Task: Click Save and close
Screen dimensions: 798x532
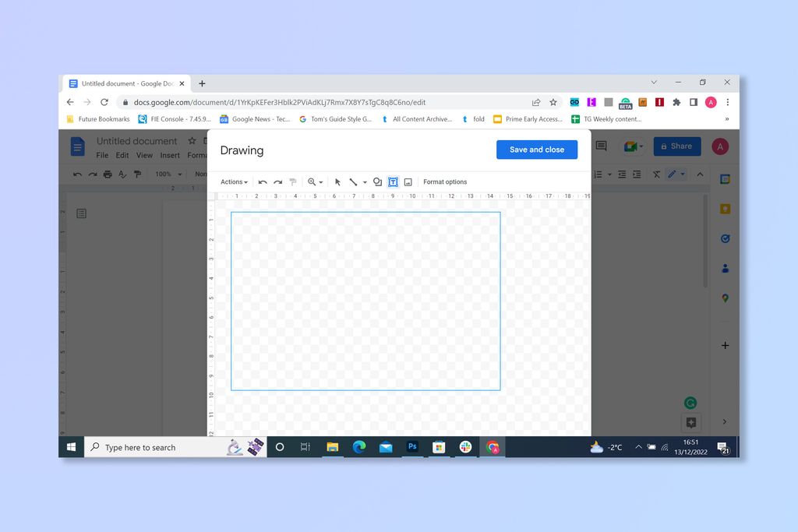Action: [x=536, y=150]
